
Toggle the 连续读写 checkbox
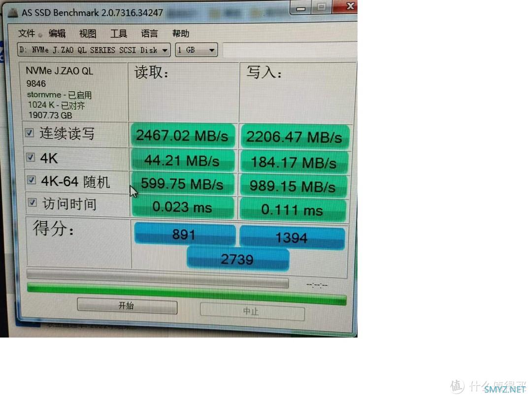pos(30,133)
